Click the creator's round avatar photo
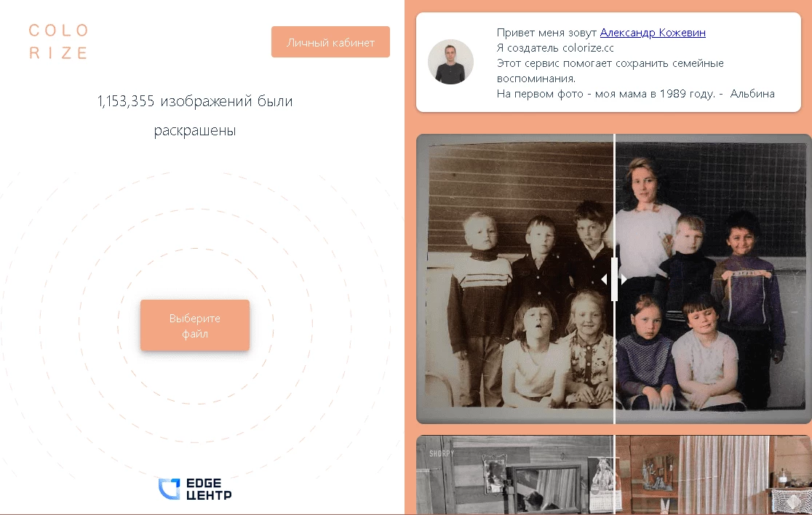 450,62
